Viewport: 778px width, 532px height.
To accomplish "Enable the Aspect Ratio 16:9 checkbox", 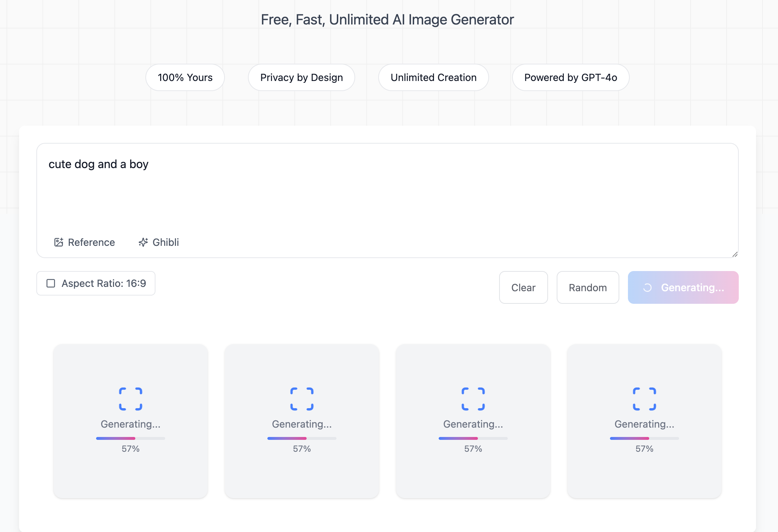I will click(51, 283).
